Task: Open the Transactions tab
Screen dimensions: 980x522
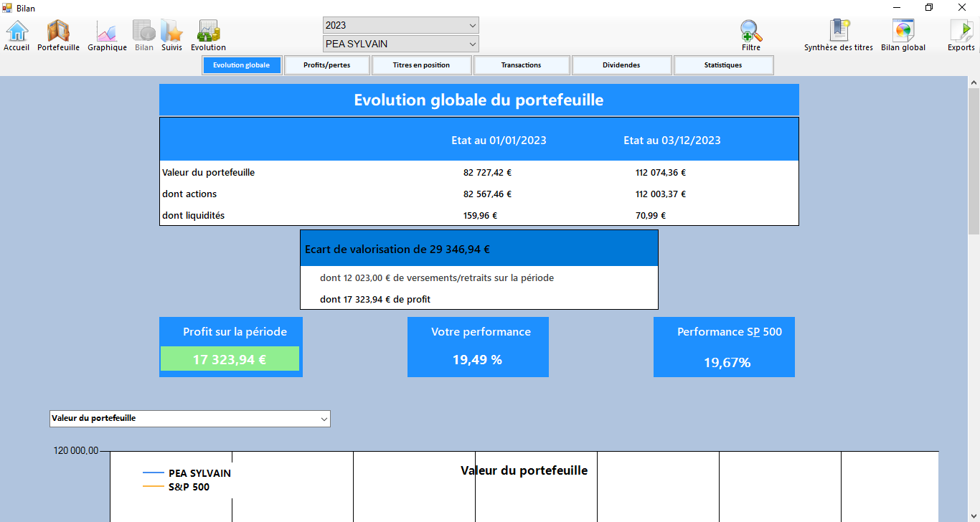Action: (521, 65)
